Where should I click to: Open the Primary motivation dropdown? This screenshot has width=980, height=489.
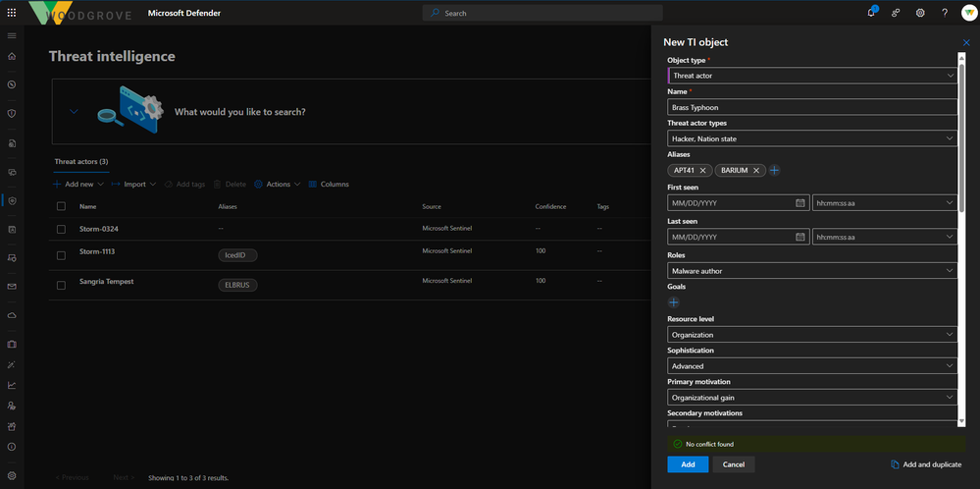tap(812, 397)
